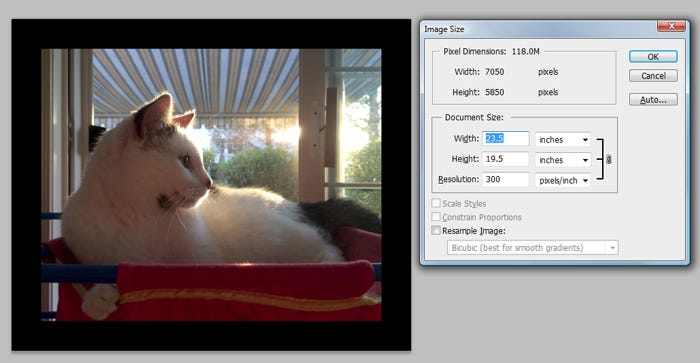This screenshot has width=700, height=363.
Task: Open the Height units dropdown
Action: pyautogui.click(x=563, y=160)
